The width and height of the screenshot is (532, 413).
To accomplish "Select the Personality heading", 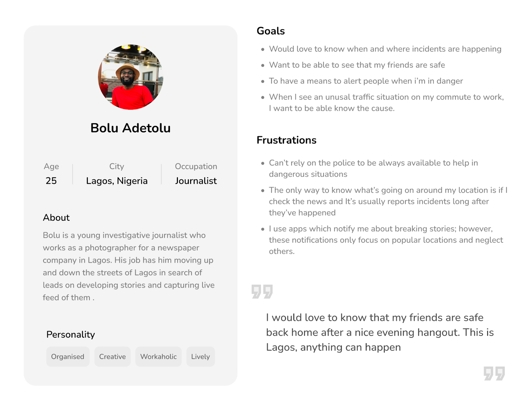I will 70,335.
